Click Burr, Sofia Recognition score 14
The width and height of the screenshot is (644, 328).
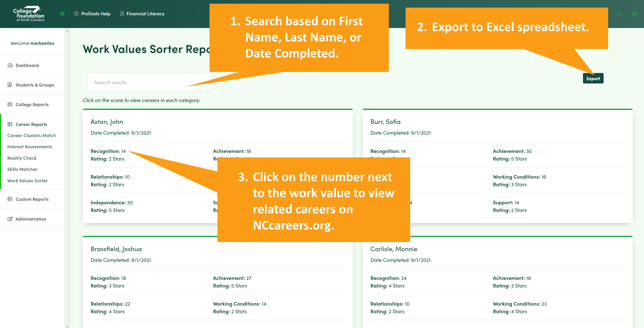[x=403, y=151]
